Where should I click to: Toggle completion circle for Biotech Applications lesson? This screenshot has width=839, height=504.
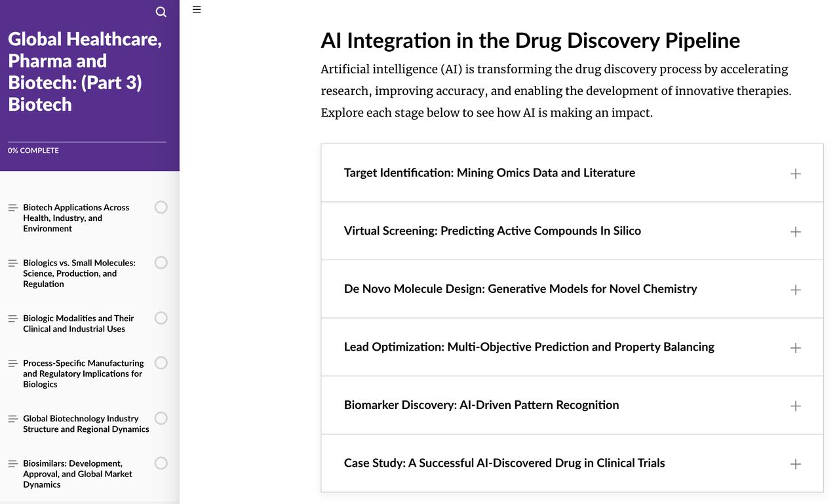tap(161, 207)
